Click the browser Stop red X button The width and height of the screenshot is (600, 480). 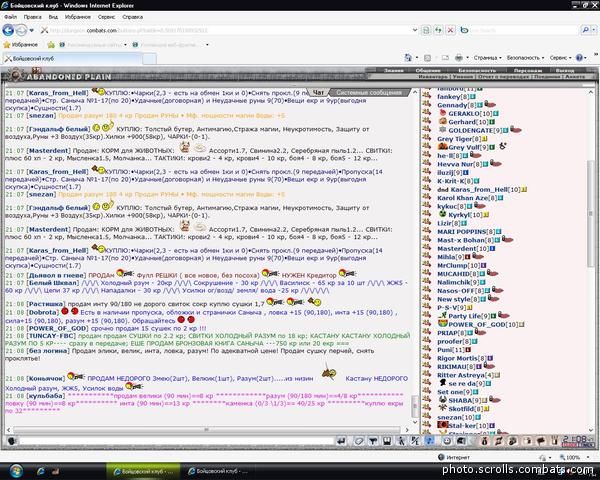(x=451, y=30)
